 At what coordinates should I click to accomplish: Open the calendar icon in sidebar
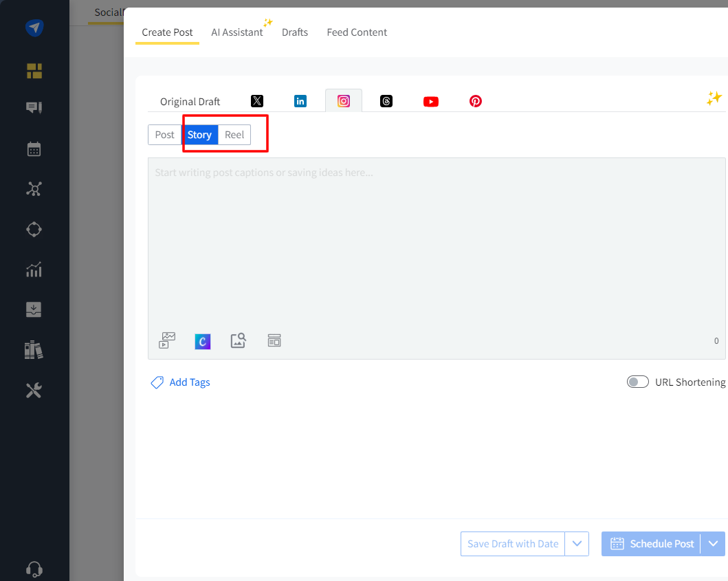pos(34,149)
